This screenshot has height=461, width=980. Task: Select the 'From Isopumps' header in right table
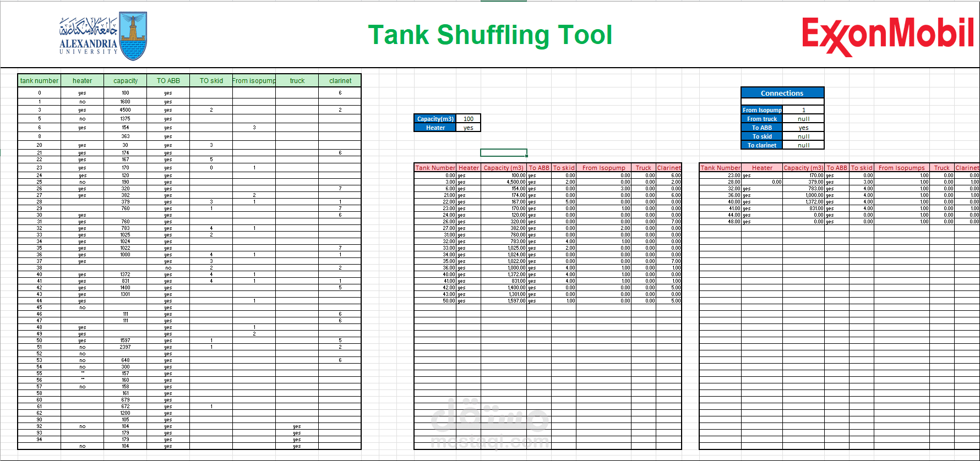[901, 168]
